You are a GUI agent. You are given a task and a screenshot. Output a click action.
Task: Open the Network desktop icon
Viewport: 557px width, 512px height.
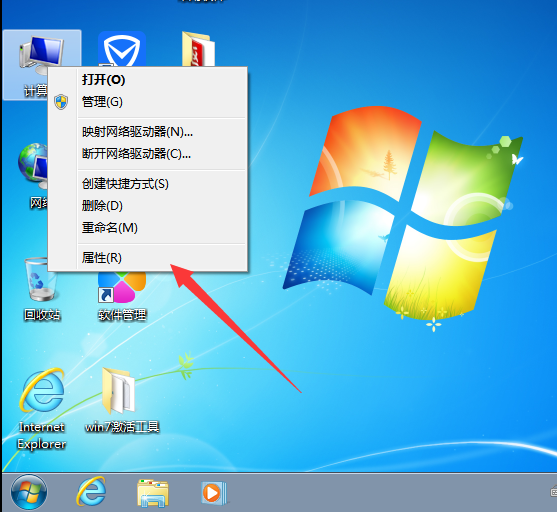point(33,166)
